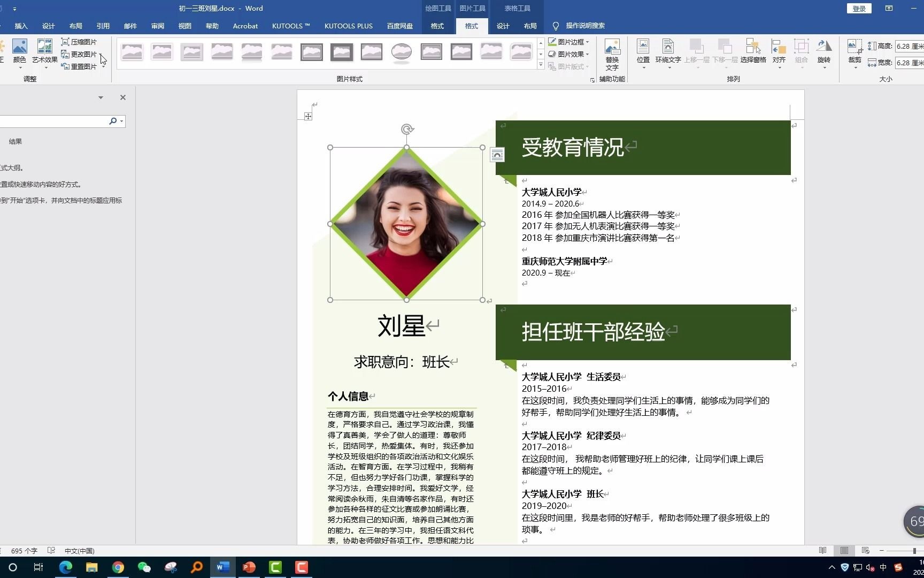The height and width of the screenshot is (578, 924).
Task: Expand the Picture Styles gallery dropdown
Action: click(x=540, y=64)
